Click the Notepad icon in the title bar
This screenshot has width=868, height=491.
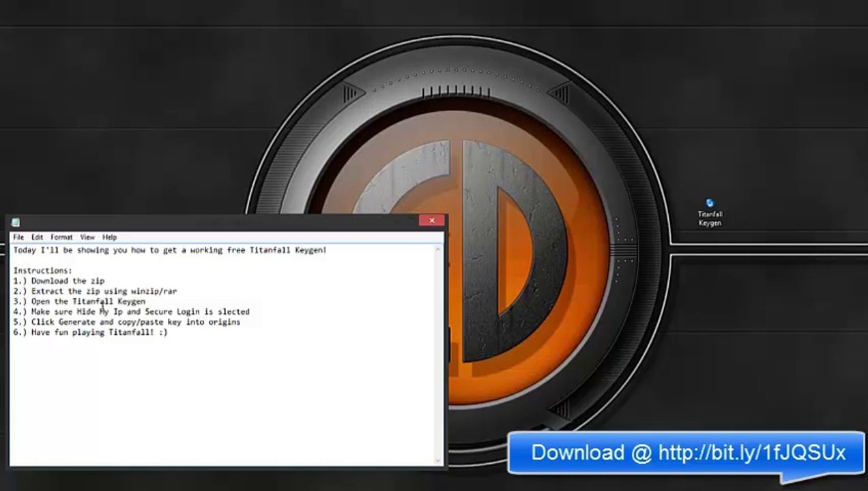click(16, 222)
